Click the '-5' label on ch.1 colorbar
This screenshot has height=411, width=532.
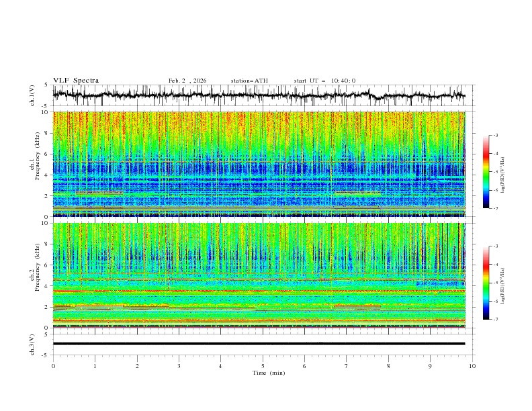point(496,172)
